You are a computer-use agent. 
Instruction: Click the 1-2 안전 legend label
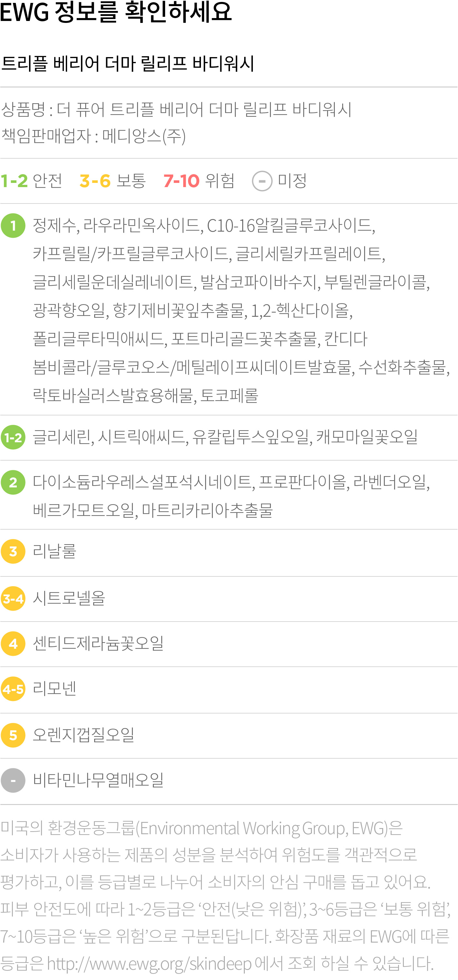click(x=31, y=181)
